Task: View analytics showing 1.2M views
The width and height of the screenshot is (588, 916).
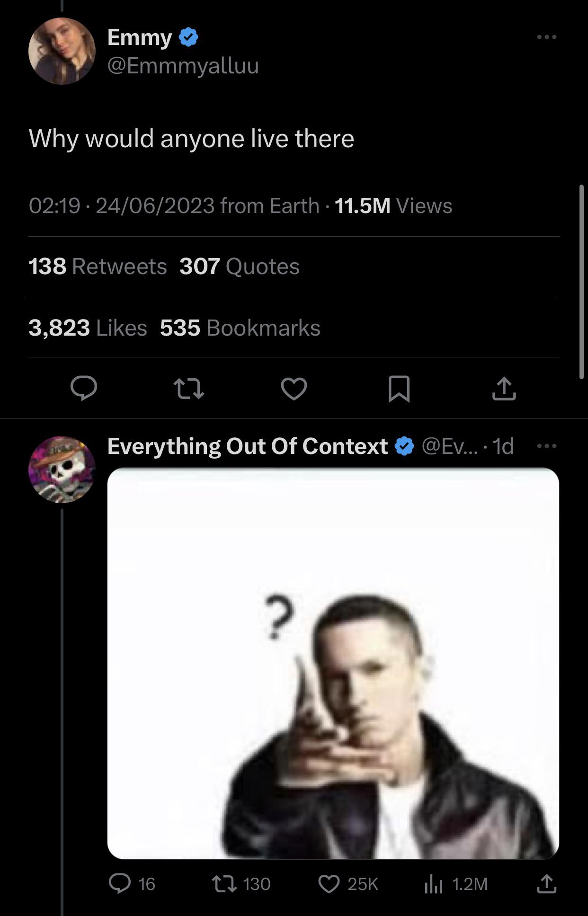Action: 433,884
